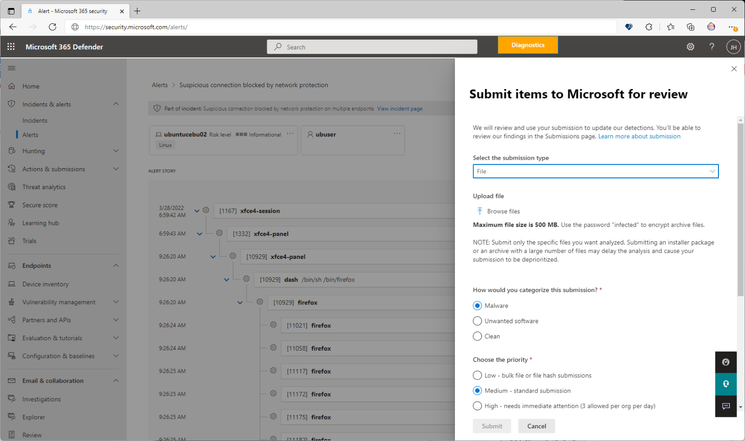Viewport: 745px width, 441px height.
Task: Open Device inventory in sidebar
Action: pyautogui.click(x=45, y=284)
